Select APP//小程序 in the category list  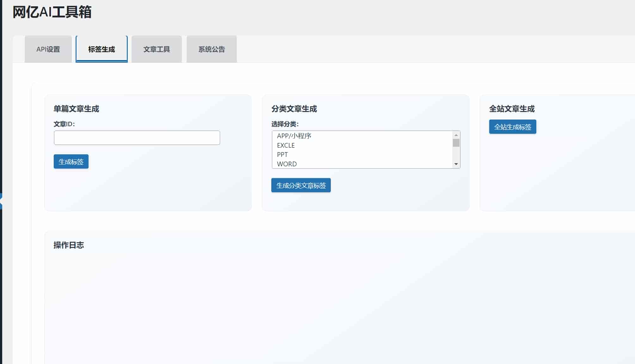pyautogui.click(x=294, y=136)
